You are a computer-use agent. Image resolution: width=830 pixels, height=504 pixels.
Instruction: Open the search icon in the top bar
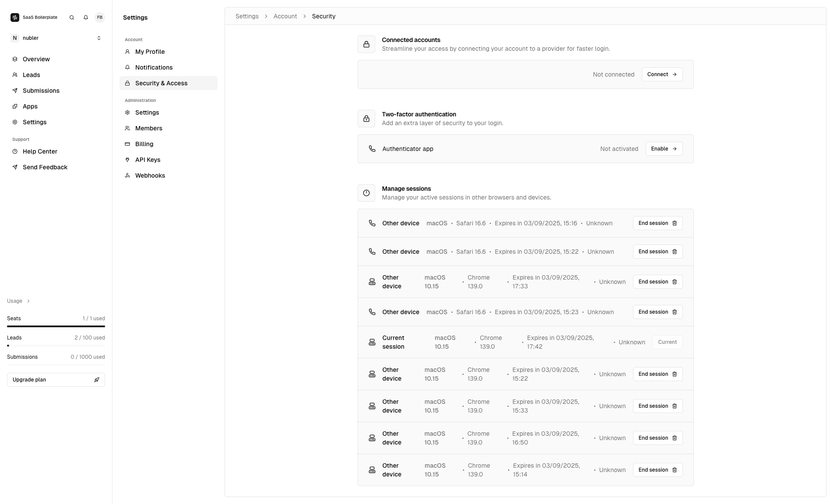tap(71, 17)
